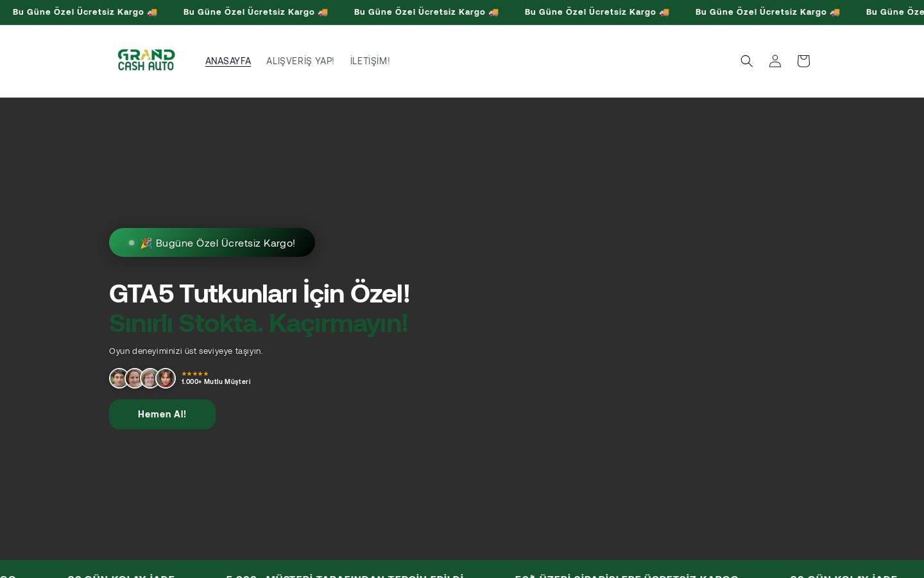Open the ALIŞVERİŞ YAP! menu item
This screenshot has height=578, width=924.
tap(300, 61)
